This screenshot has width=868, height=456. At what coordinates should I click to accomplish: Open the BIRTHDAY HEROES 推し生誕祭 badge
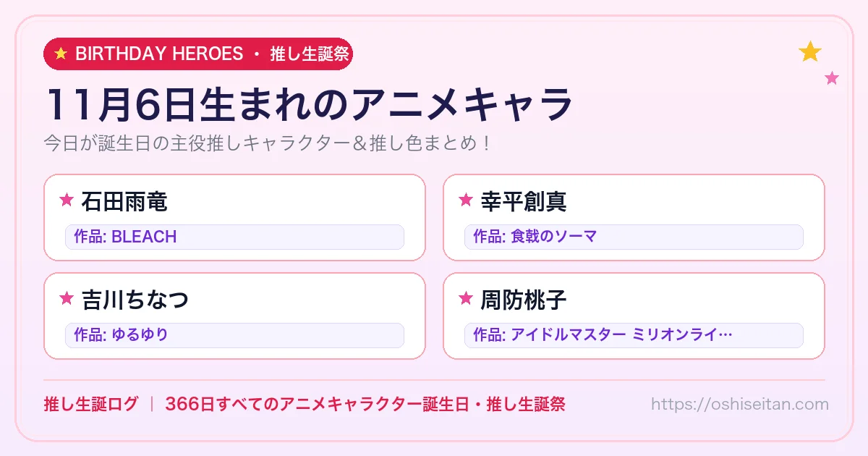[x=198, y=54]
